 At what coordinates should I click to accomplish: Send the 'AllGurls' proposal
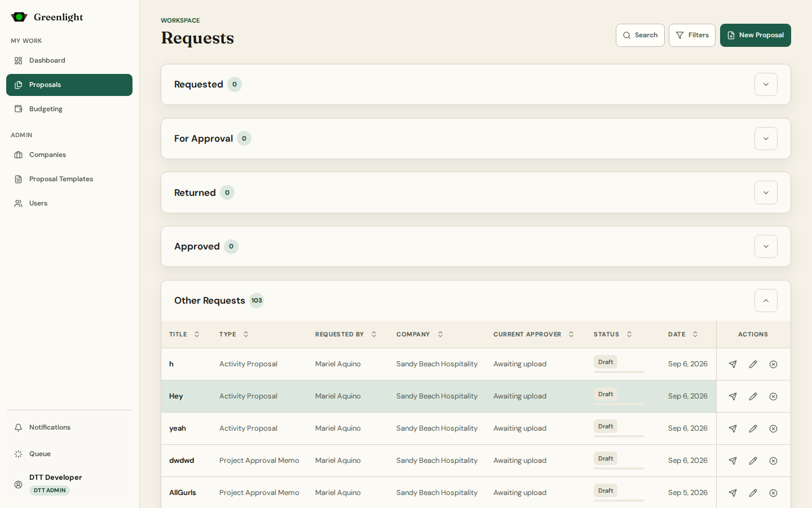point(732,493)
